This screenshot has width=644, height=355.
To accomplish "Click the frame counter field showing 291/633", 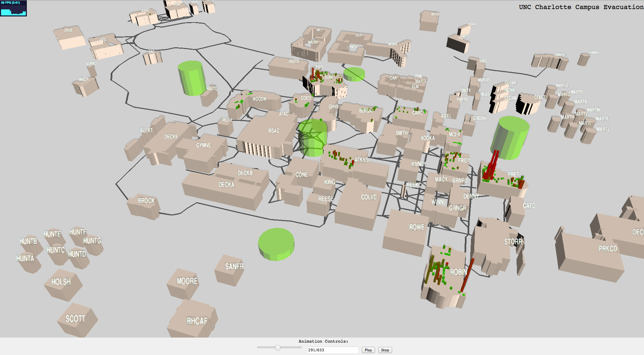I will click(x=333, y=350).
